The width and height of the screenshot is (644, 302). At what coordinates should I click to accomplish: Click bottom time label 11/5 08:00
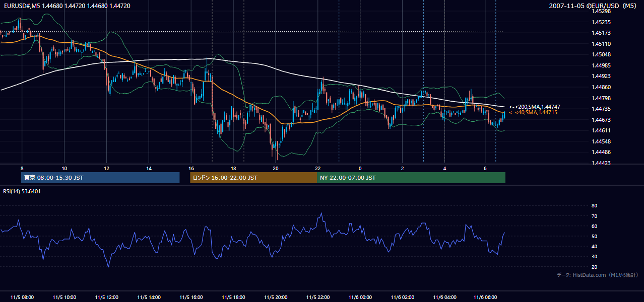coord(22,297)
